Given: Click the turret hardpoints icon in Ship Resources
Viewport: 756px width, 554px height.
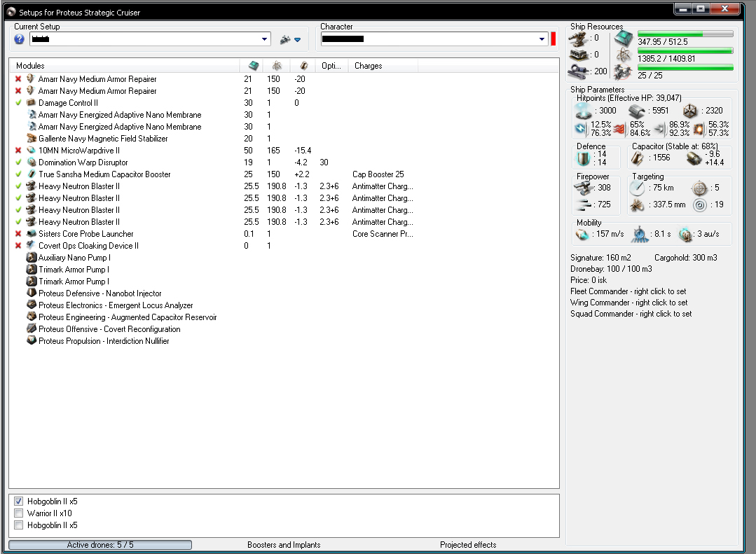Looking at the screenshot, I should click(x=579, y=39).
